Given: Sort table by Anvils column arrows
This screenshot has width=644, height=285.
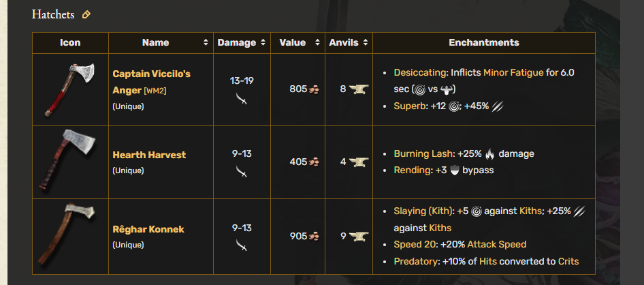Looking at the screenshot, I should [365, 42].
